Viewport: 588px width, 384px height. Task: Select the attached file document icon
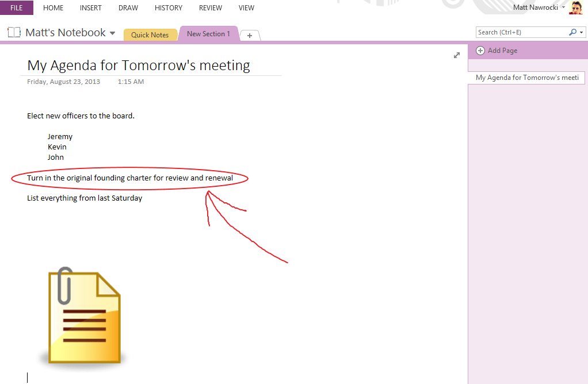[x=85, y=316]
